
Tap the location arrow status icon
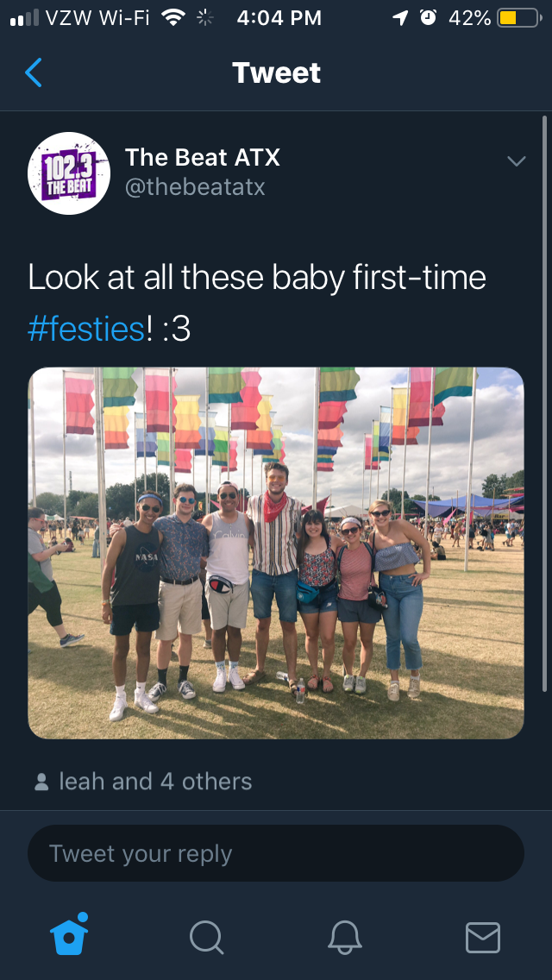pyautogui.click(x=400, y=18)
